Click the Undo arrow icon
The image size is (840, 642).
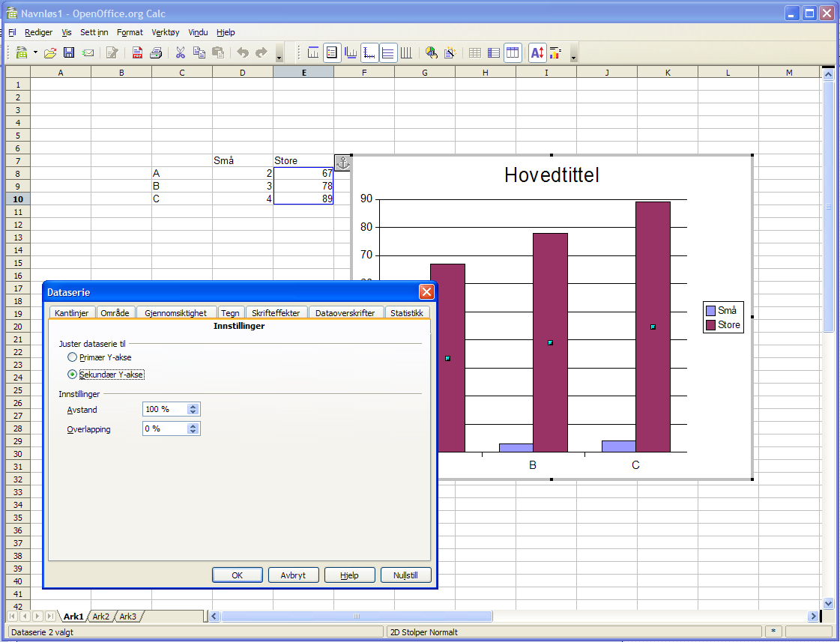click(x=243, y=52)
